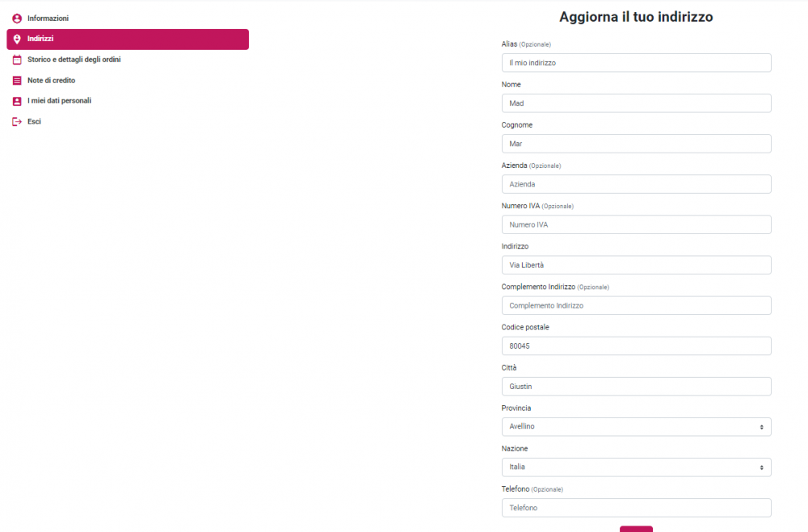Click the Codice postale field
Screen dimensions: 808x532
pos(636,346)
